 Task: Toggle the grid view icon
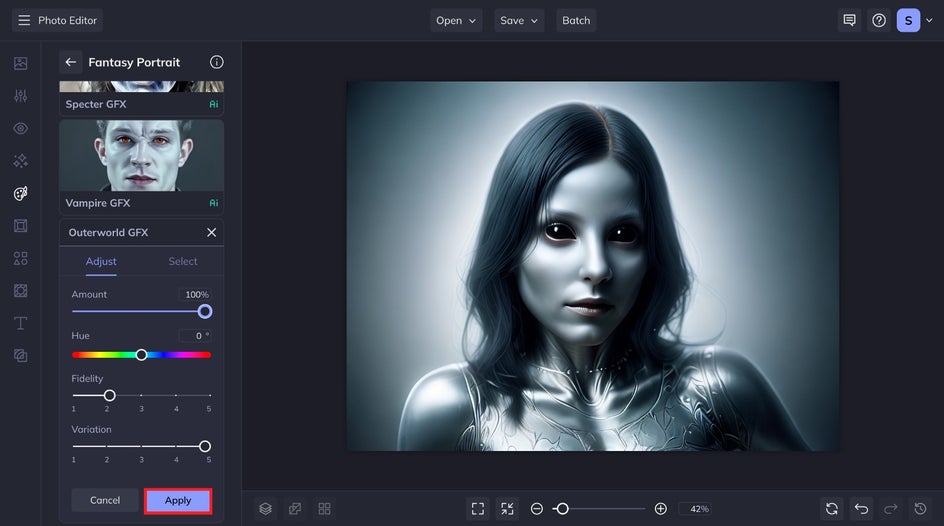324,509
